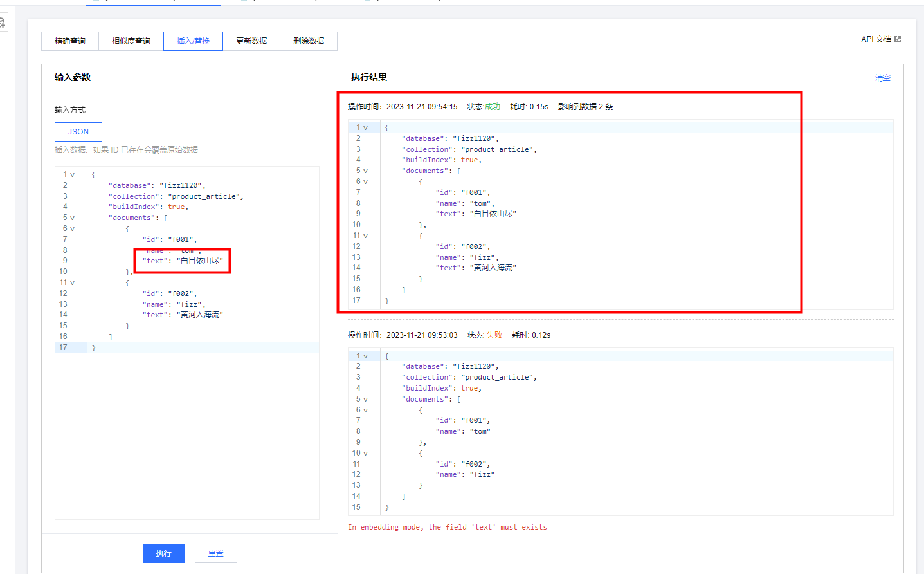Click the 成功 status text
Screen dimensions: 924x574
tap(492, 107)
